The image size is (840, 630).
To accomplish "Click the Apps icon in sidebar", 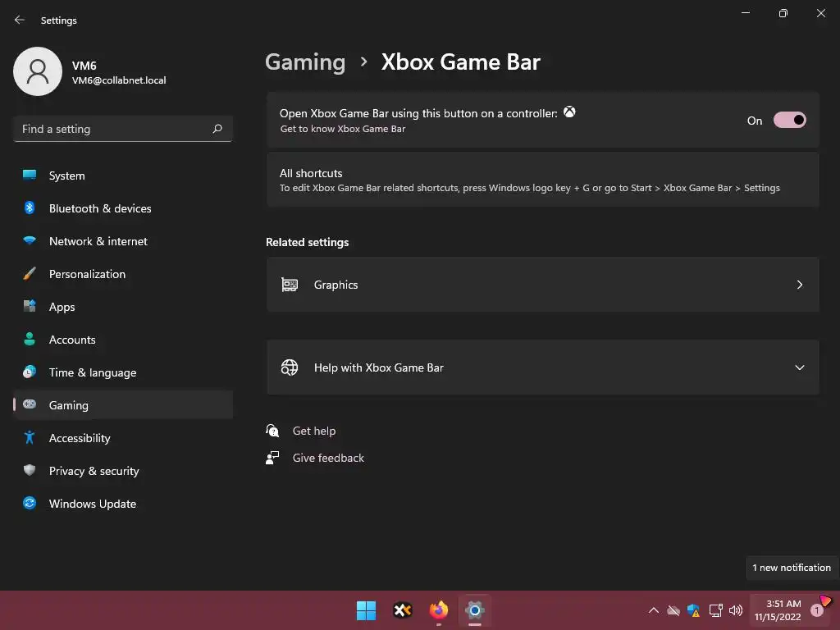I will click(x=30, y=307).
